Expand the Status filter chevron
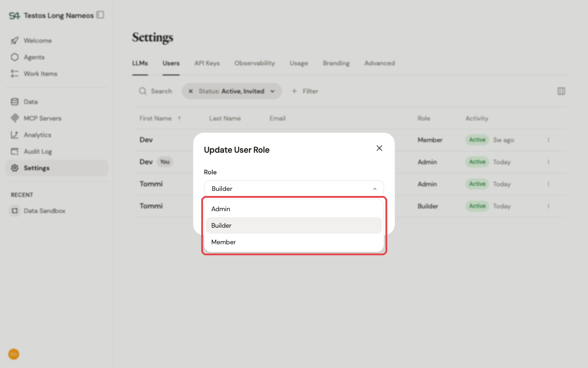This screenshot has width=588, height=368. 272,91
